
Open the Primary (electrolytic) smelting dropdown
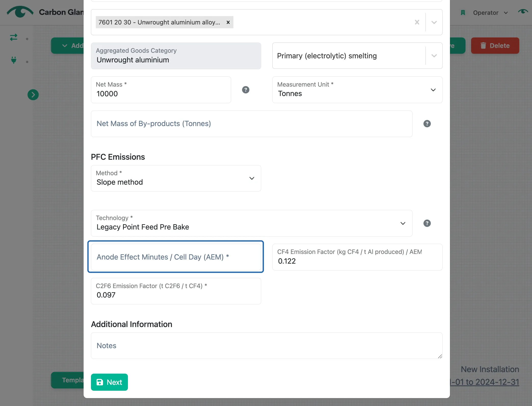pyautogui.click(x=357, y=56)
